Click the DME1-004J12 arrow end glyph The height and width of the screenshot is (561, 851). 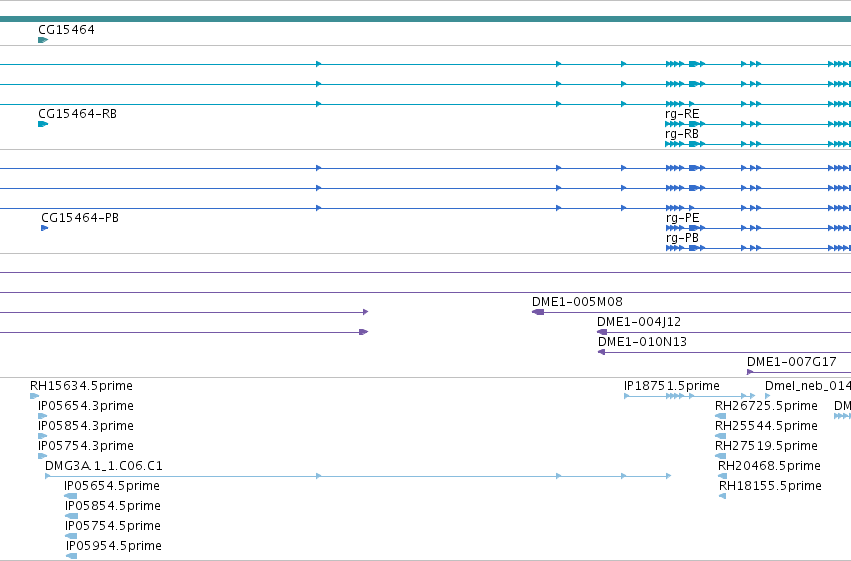602,332
